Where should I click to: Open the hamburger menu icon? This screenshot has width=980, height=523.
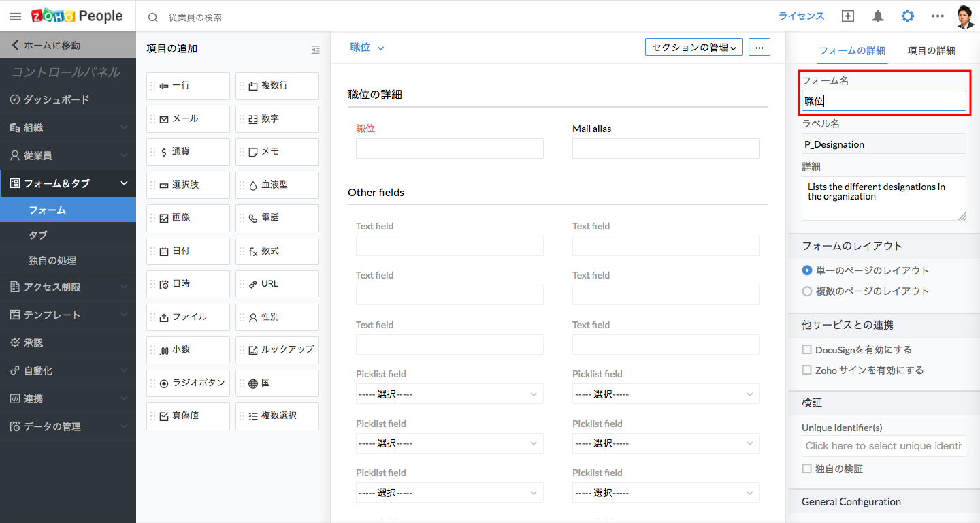[x=16, y=16]
